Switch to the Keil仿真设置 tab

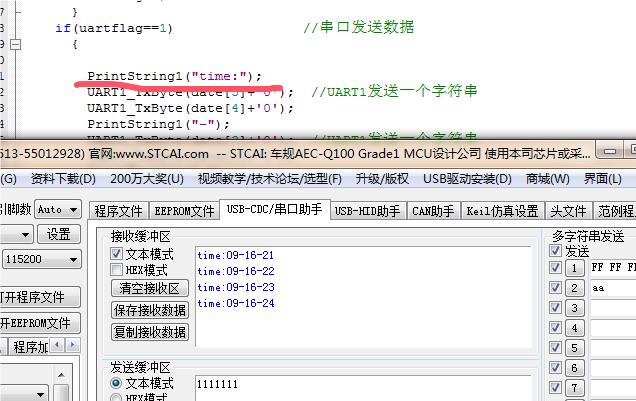(x=502, y=211)
